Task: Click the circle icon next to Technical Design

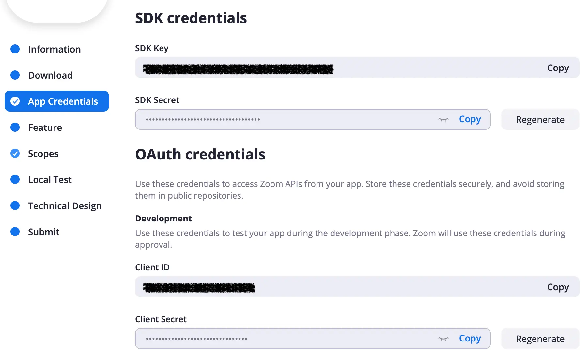Action: (15, 205)
